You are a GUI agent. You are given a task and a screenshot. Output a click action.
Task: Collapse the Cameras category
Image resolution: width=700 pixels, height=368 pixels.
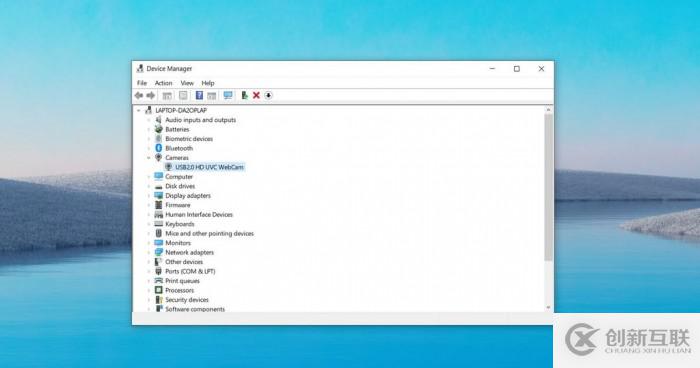coord(149,158)
